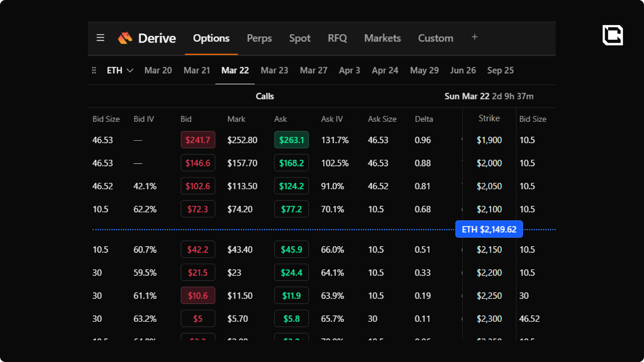The height and width of the screenshot is (362, 644).
Task: Click the ETH $2,149.62 price marker
Action: pos(489,229)
